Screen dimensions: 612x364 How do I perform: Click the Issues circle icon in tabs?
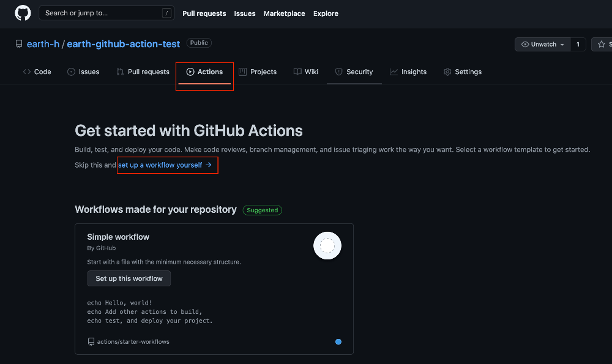click(x=71, y=72)
